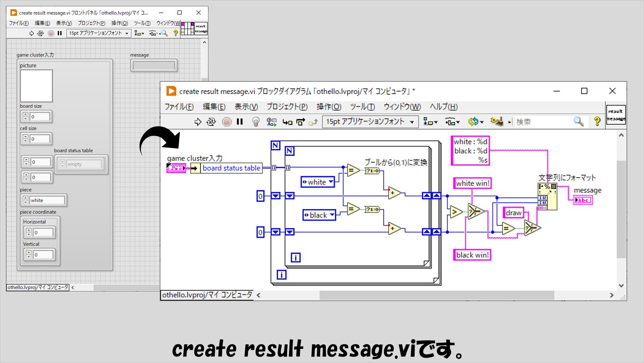Open the ツール(T) menu in block diagram
644x363 pixels.
[362, 107]
